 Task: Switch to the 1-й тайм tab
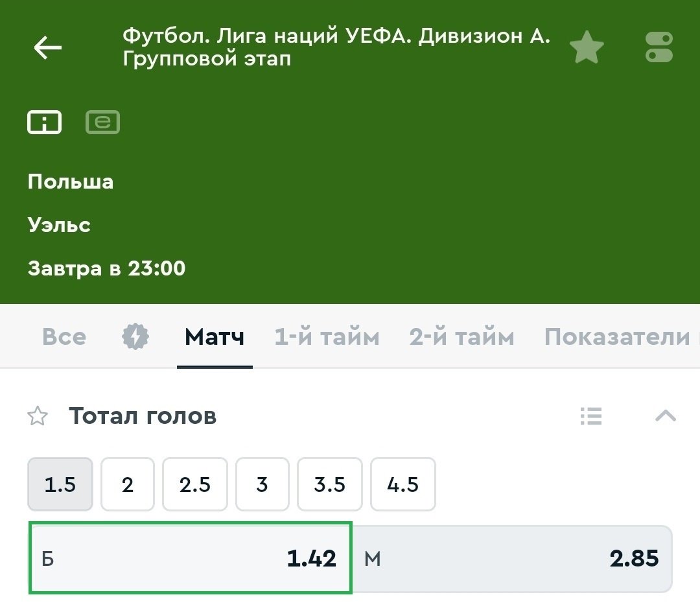pos(327,337)
